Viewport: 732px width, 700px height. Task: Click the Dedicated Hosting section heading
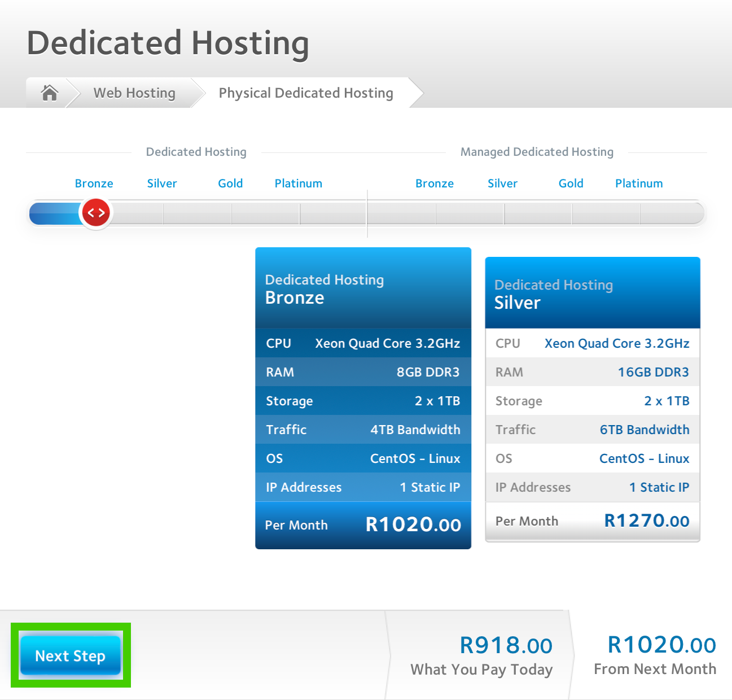pyautogui.click(x=196, y=152)
